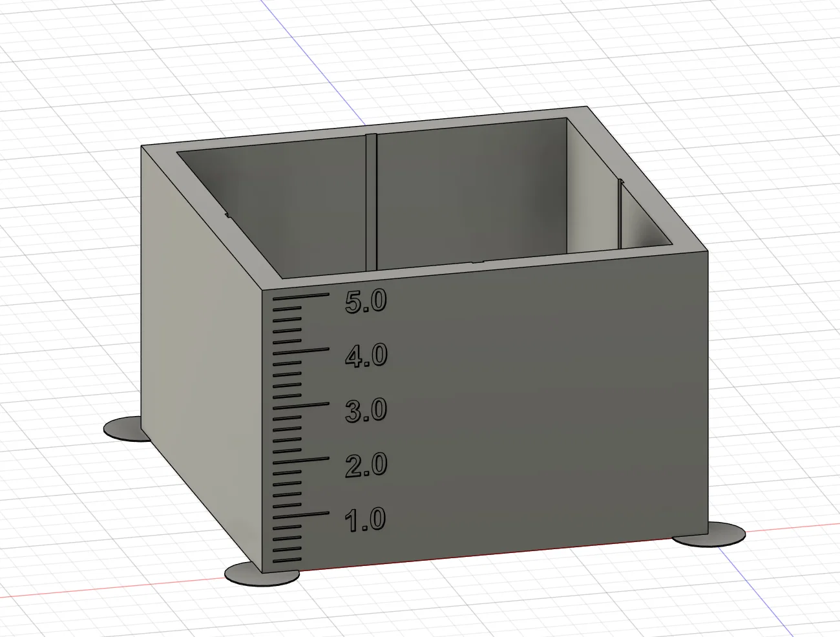Click the embossed "1.0" scale label
Viewport: 840px width, 637px height.
pos(366,520)
